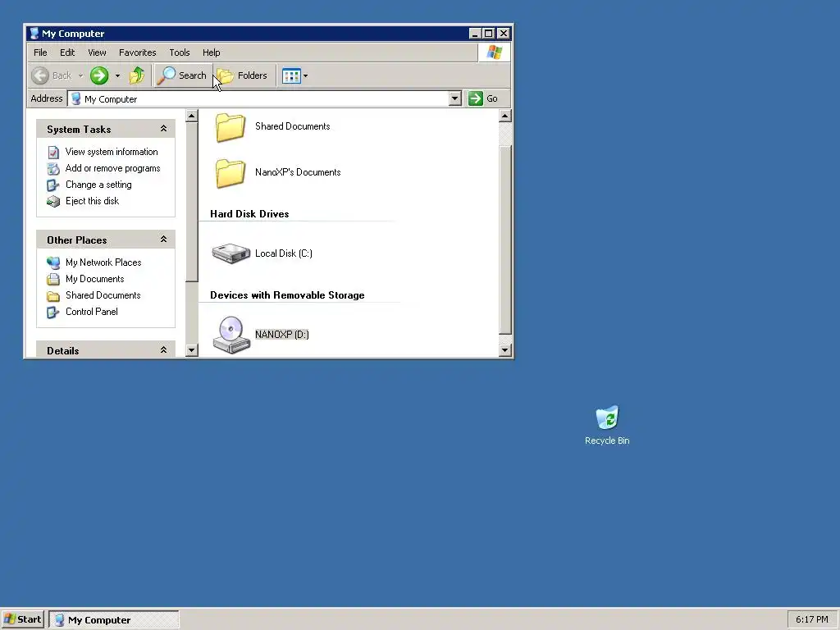The image size is (840, 630).
Task: Open the Forward history dropdown arrow
Action: (117, 76)
